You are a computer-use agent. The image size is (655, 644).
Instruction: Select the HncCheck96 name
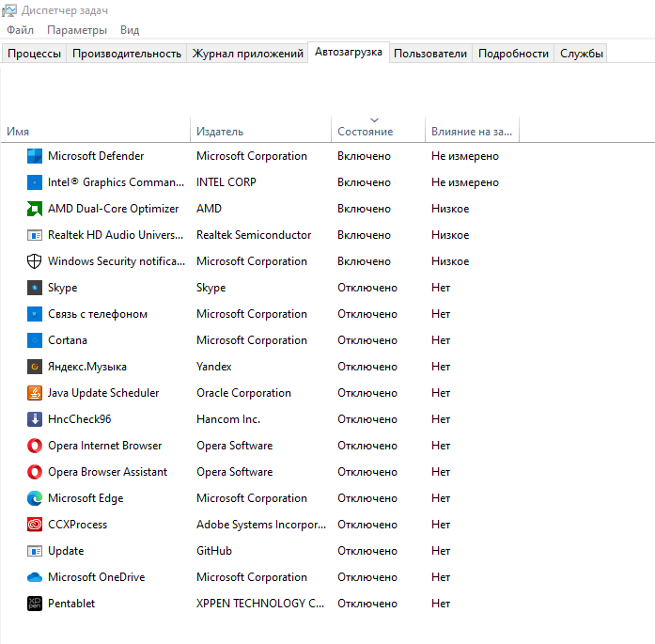point(79,419)
